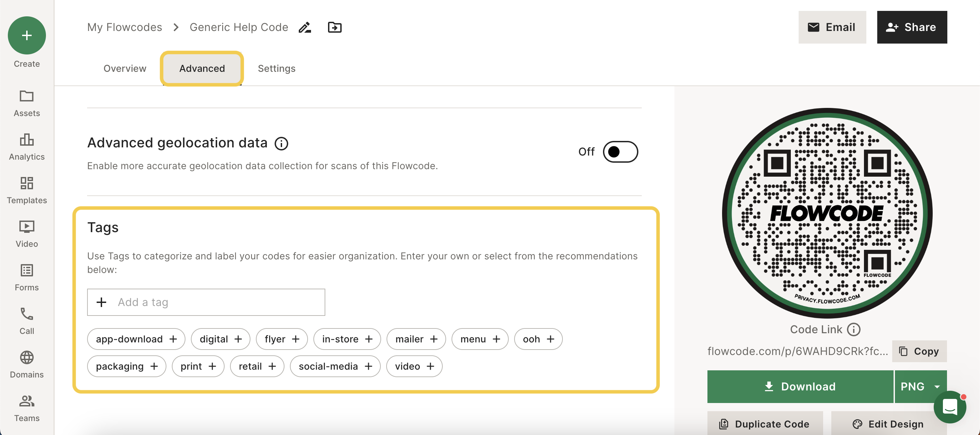Click the flowcode.com/p/6WAHD9CRk link text
The width and height of the screenshot is (980, 435).
[x=797, y=351]
